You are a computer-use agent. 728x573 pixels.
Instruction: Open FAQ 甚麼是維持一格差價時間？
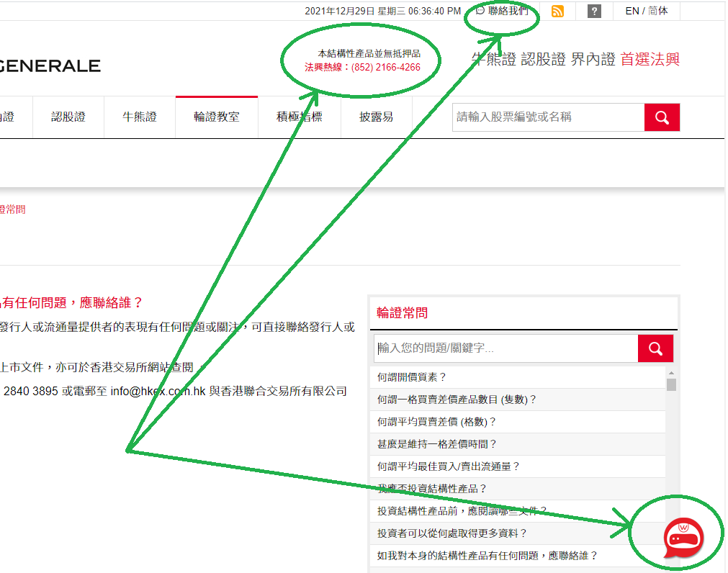click(x=437, y=444)
